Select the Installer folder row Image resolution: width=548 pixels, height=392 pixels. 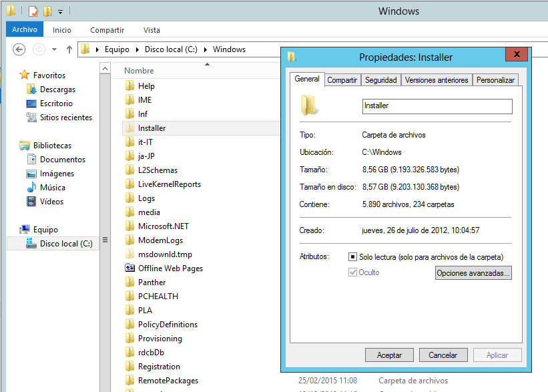click(202, 128)
